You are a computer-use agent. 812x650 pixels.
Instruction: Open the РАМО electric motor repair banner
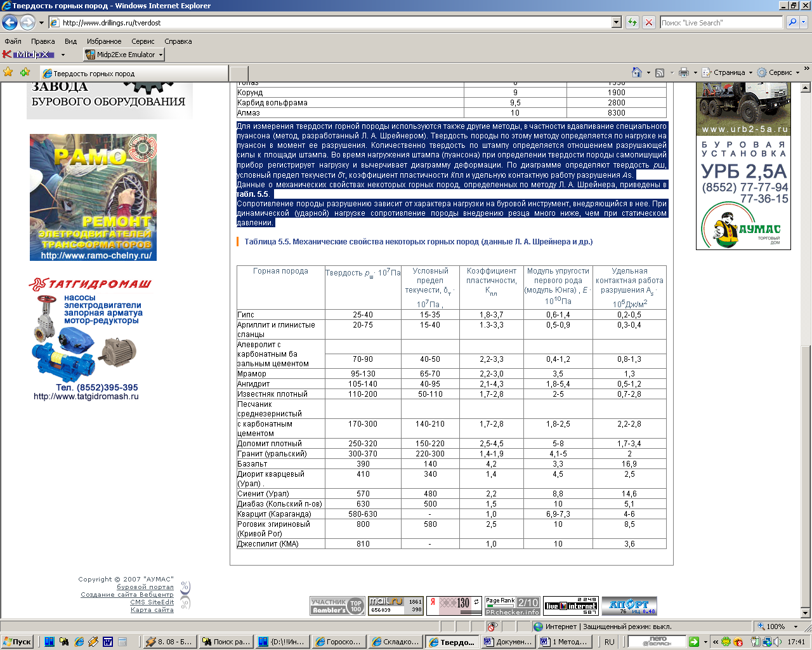pyautogui.click(x=93, y=197)
